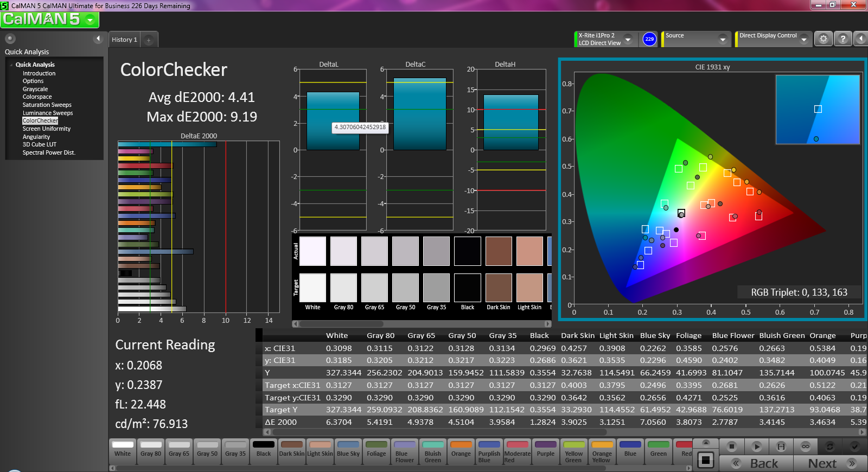Open the help question mark
The image size is (868, 472).
click(x=843, y=39)
